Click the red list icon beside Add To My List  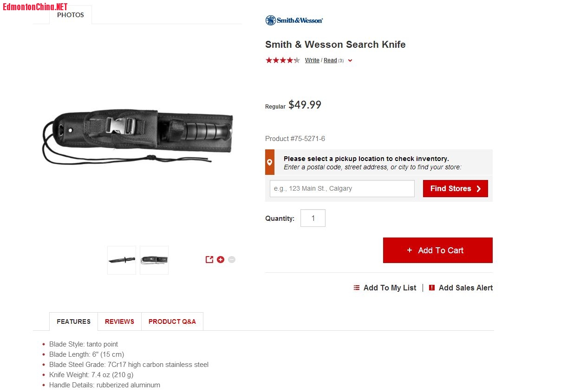[x=357, y=288]
